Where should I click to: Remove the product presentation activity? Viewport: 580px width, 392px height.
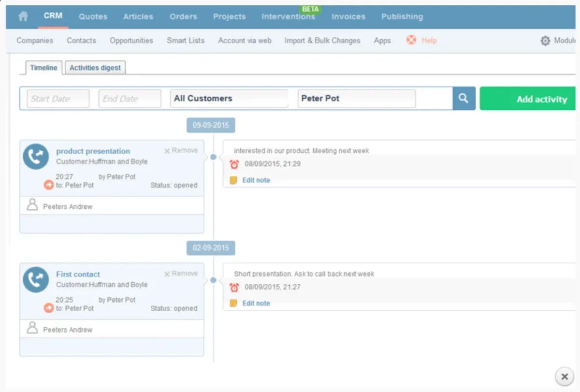pyautogui.click(x=181, y=151)
